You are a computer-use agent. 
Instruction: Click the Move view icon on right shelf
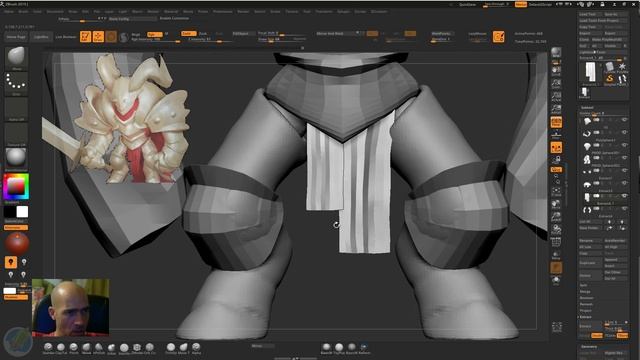click(x=556, y=204)
